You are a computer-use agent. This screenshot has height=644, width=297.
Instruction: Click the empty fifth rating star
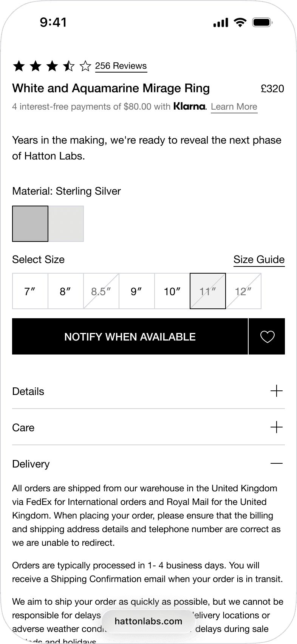click(85, 66)
